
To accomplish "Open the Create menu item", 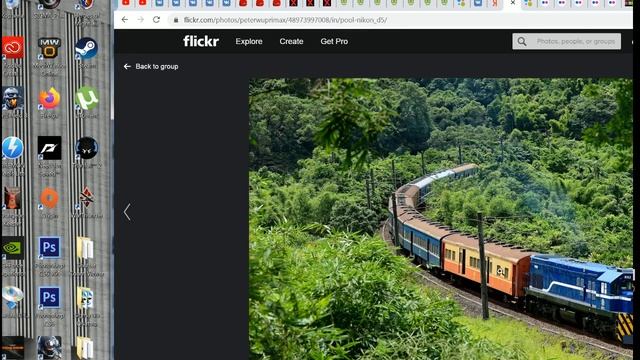I will (291, 41).
